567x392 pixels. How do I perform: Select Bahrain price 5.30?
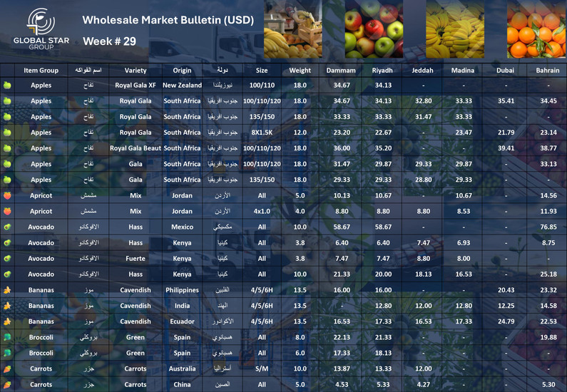point(548,384)
